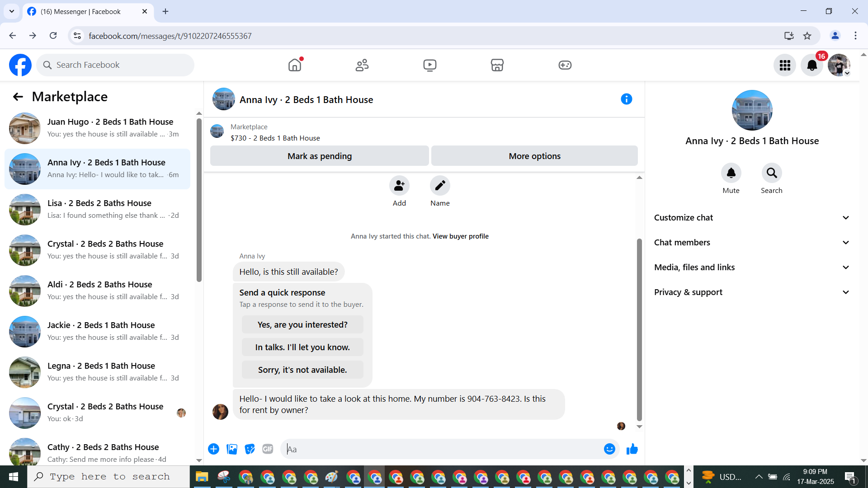
Task: Send 'Sorry, it's not available.' response
Action: coord(302,370)
